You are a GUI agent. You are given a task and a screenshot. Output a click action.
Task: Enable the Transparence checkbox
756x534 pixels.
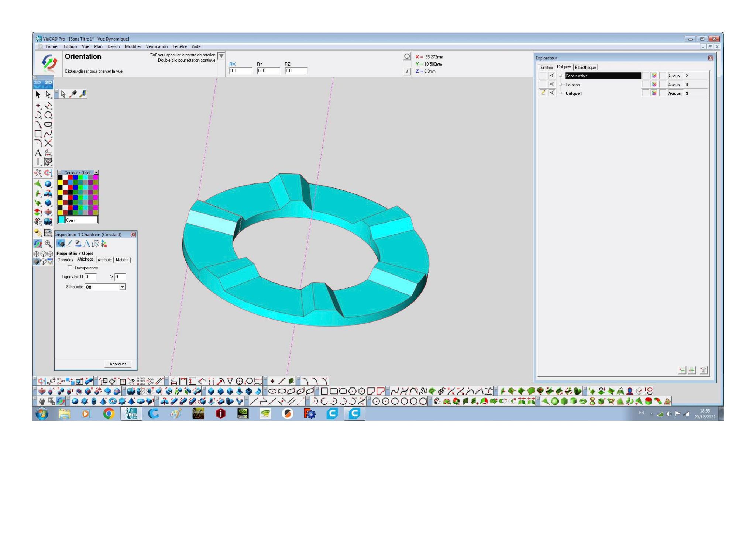tap(69, 268)
